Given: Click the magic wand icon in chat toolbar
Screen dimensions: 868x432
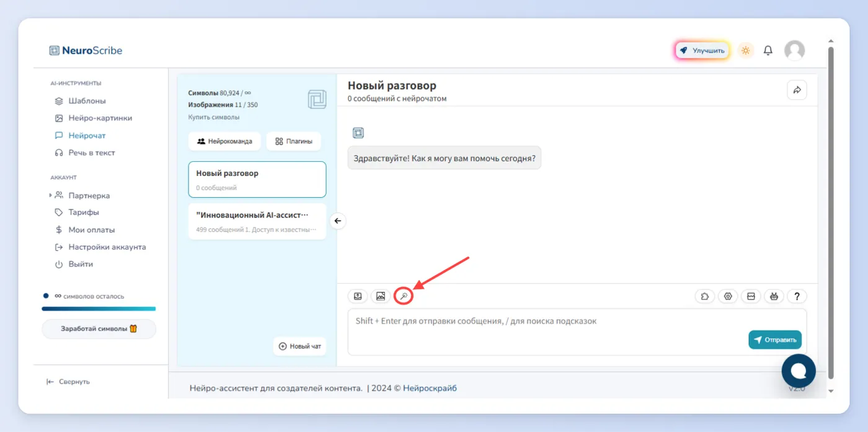Looking at the screenshot, I should tap(404, 296).
